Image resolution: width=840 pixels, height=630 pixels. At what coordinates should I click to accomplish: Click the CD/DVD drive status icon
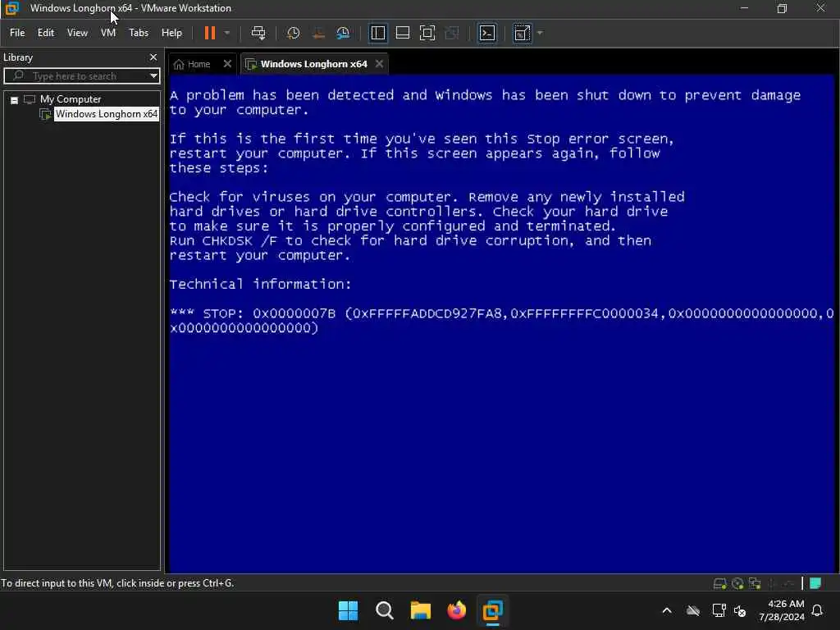pos(737,583)
